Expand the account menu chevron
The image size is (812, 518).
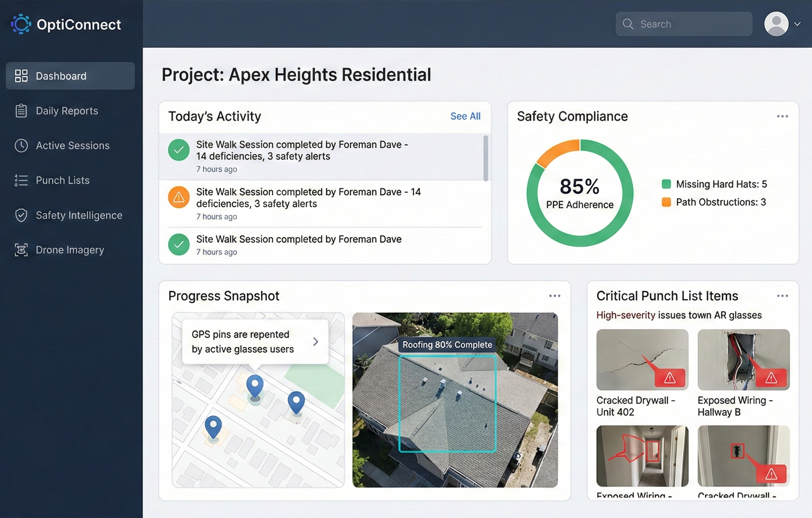click(x=798, y=24)
